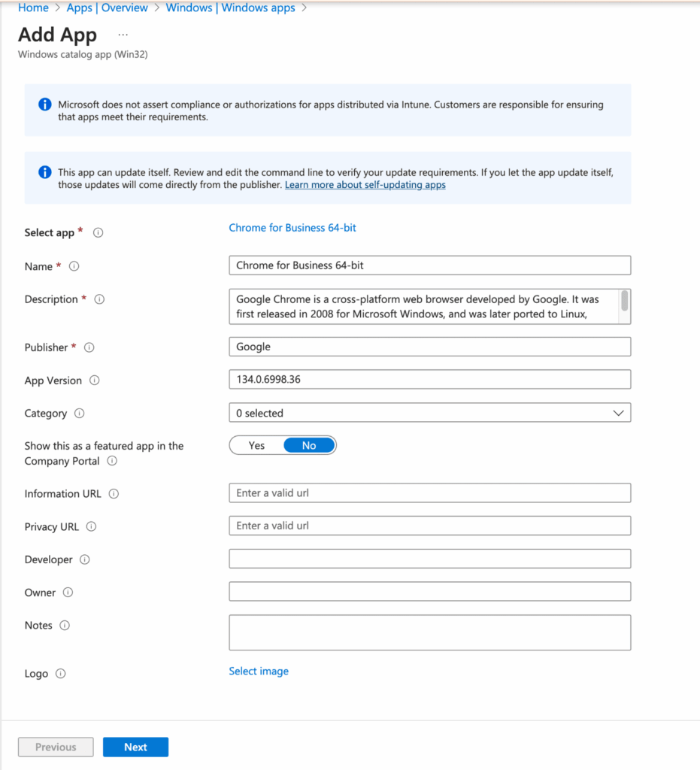Click the info icon next to Category
Viewport: 700px width, 770px height.
tap(80, 414)
